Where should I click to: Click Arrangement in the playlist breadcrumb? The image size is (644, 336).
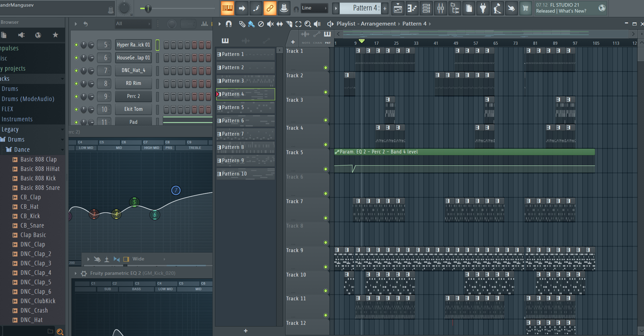[379, 24]
